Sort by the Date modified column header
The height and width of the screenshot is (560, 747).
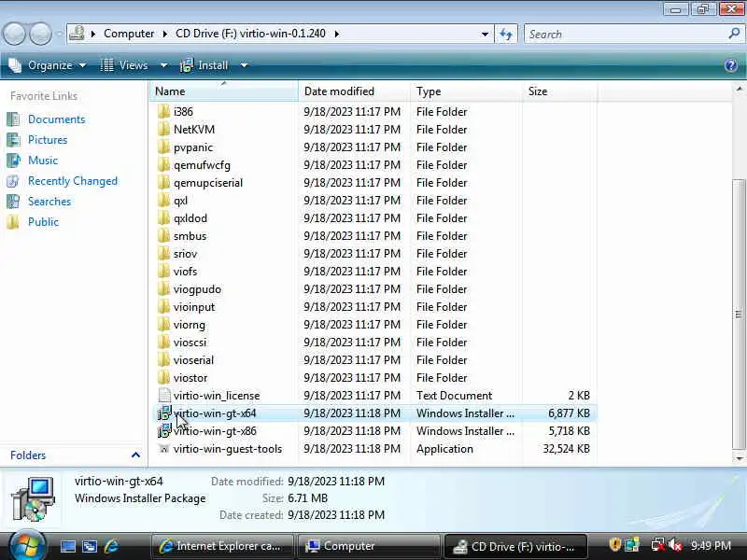pyautogui.click(x=354, y=91)
